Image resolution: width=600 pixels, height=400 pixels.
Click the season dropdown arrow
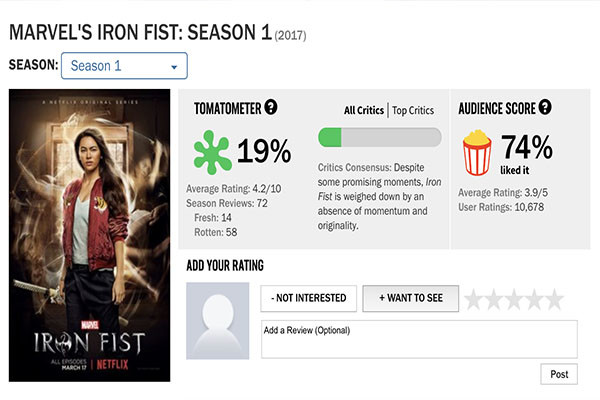(x=174, y=67)
